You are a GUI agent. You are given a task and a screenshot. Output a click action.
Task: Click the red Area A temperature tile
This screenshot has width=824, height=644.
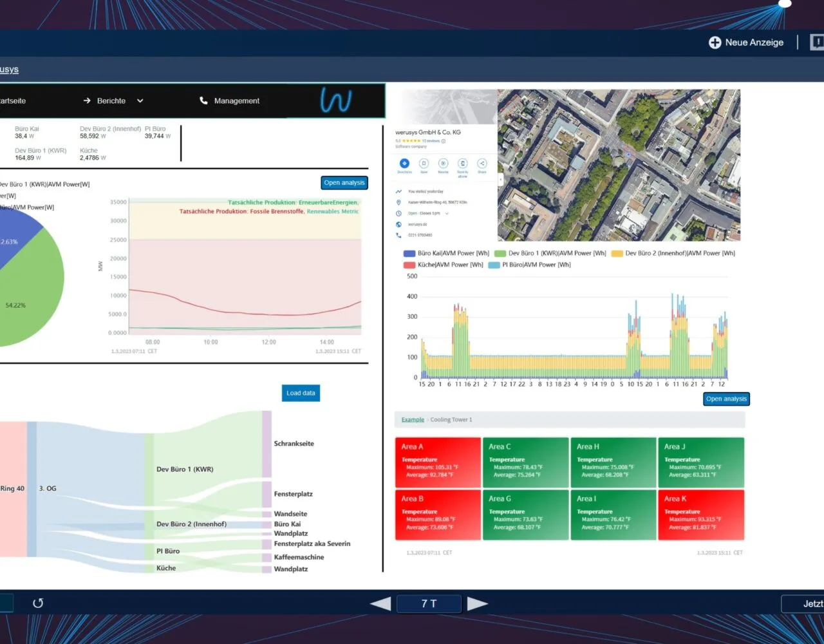[438, 462]
